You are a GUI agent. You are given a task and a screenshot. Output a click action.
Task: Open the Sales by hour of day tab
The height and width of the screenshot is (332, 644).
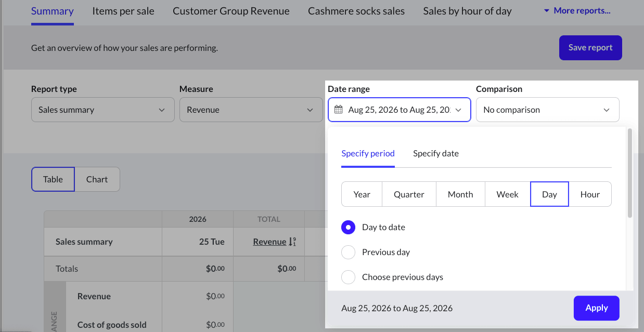click(468, 11)
